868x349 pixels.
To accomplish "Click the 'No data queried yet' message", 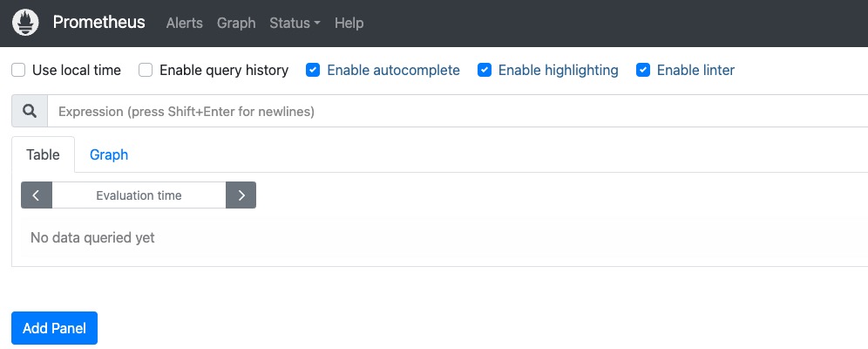I will (92, 237).
